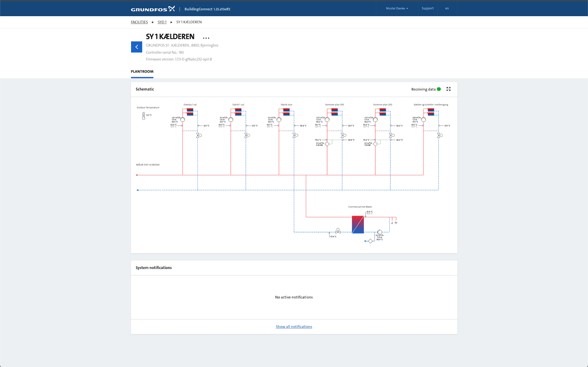
Task: Navigate to the SYD 1 breadcrumb
Action: click(x=162, y=22)
